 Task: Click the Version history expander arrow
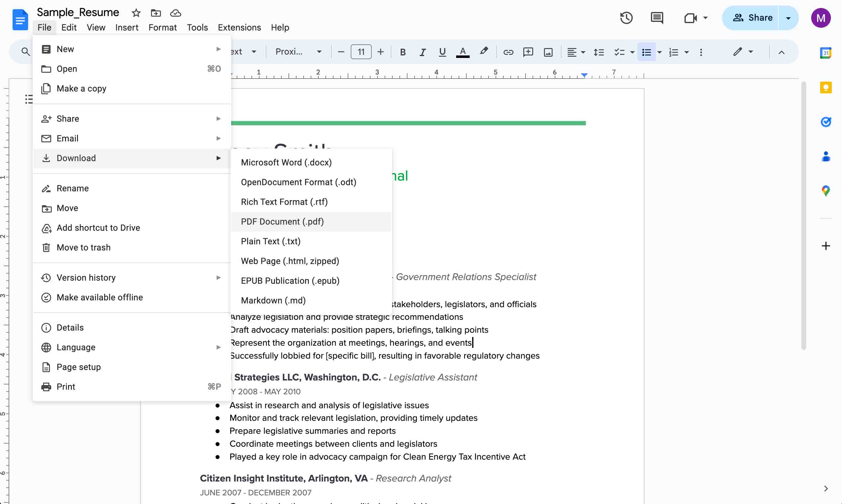(x=219, y=277)
